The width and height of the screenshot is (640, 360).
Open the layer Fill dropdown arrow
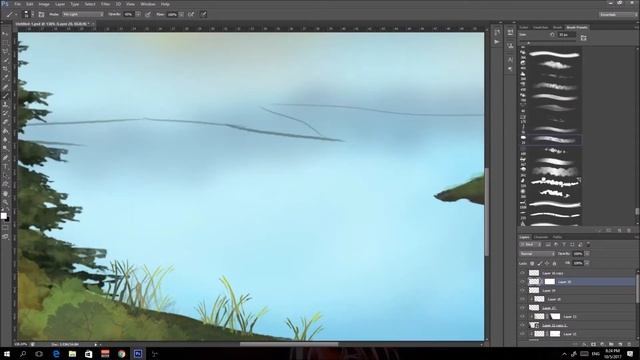coord(587,263)
